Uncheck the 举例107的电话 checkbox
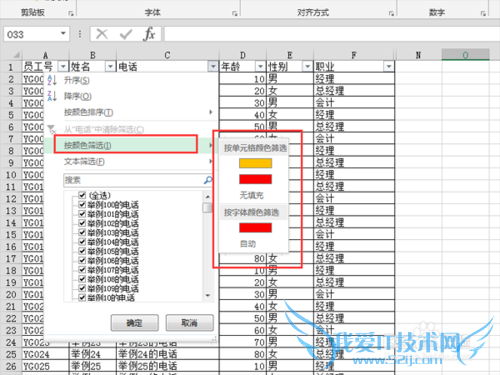The height and width of the screenshot is (375, 500). point(82,270)
